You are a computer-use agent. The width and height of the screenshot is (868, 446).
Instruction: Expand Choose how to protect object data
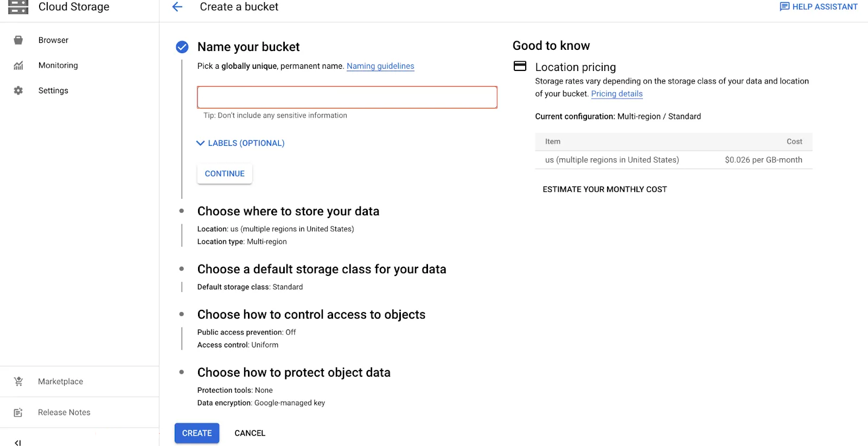[293, 373]
